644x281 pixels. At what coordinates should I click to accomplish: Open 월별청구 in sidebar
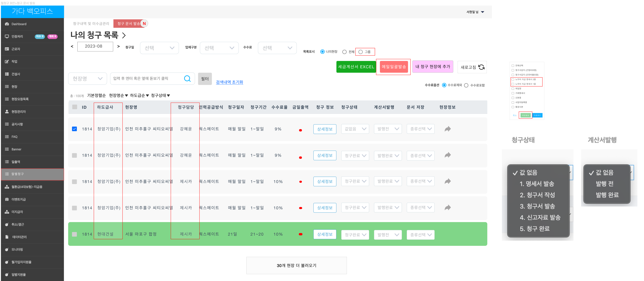32,174
